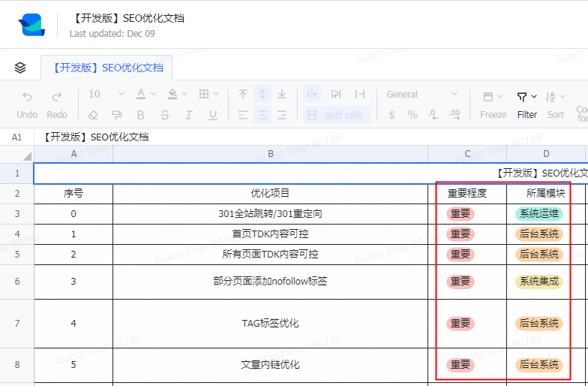Apply underline to the cell text
Image resolution: width=588 pixels, height=386 pixels.
213,115
